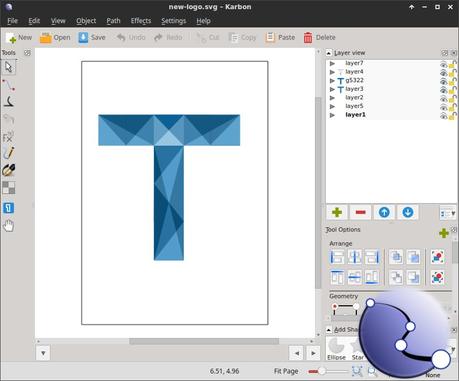Toggle the lock on layer3
459x381 pixels.
[x=453, y=90]
